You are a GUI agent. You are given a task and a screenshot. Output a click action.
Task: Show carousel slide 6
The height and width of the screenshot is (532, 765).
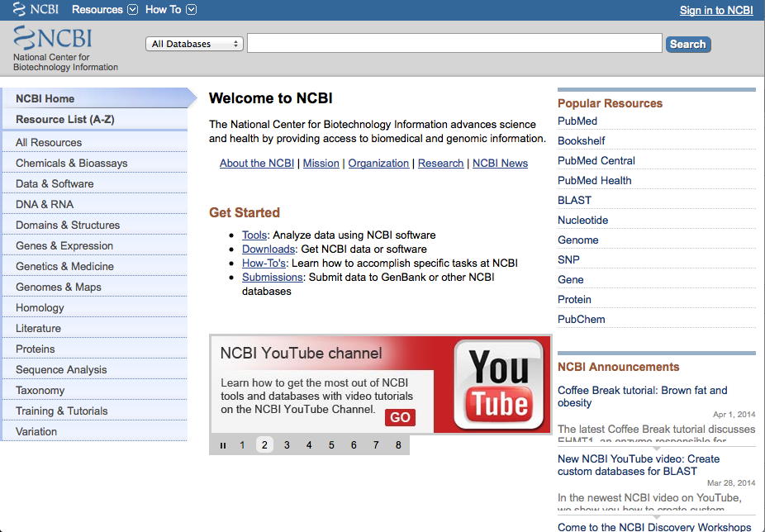pos(354,445)
